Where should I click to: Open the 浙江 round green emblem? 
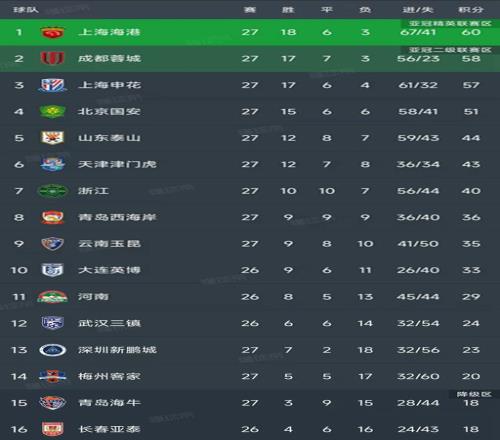click(52, 191)
